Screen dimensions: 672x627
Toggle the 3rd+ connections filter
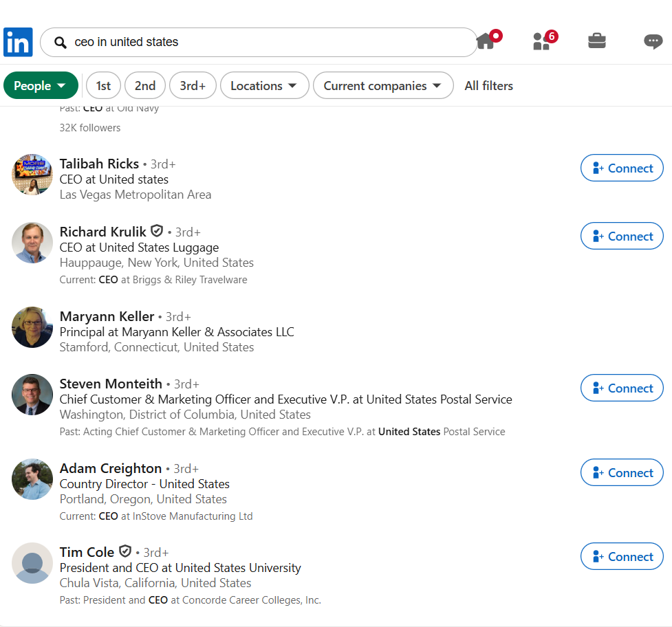[x=193, y=86]
